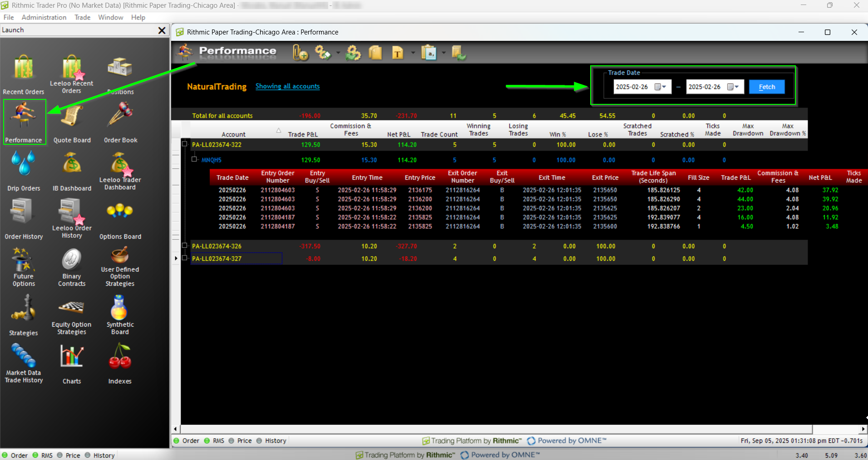The width and height of the screenshot is (868, 460).
Task: Open the File menu
Action: tap(9, 17)
